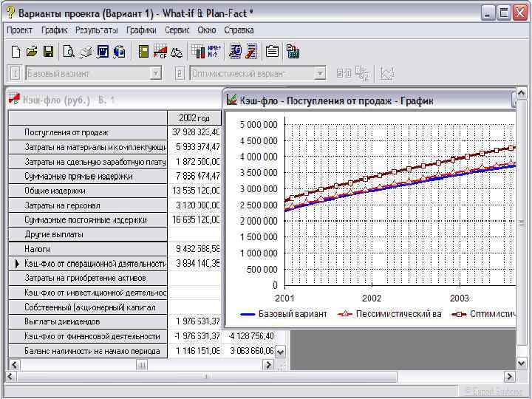Click the main window horizontal scroll right arrow

(509, 376)
